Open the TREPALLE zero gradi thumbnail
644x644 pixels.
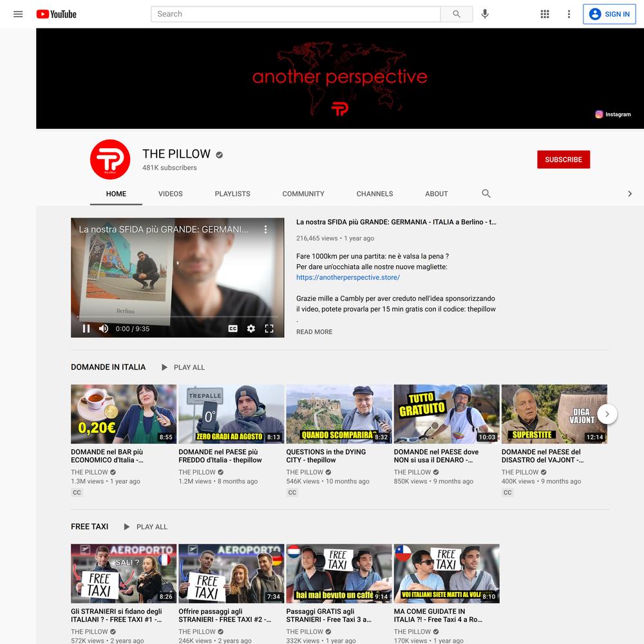tap(231, 414)
